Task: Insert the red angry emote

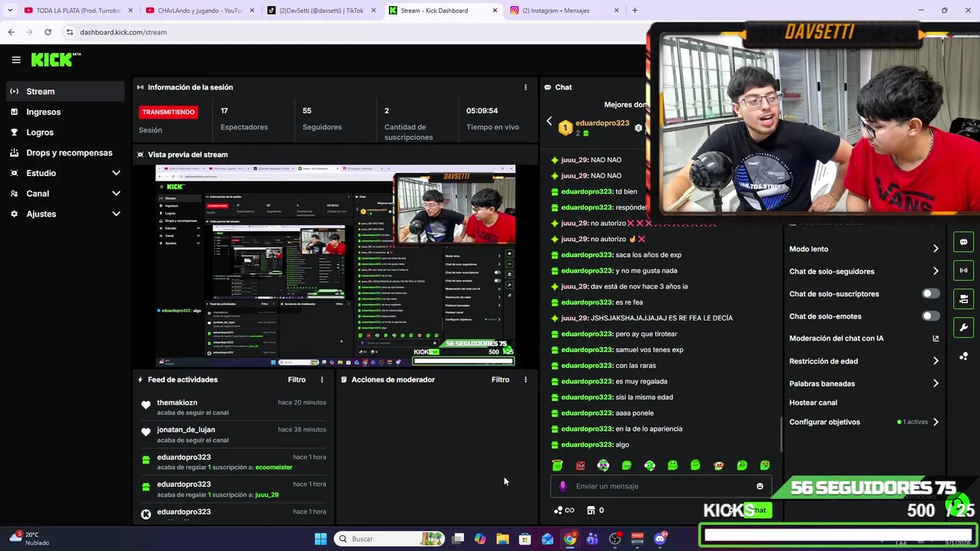Action: click(x=580, y=465)
